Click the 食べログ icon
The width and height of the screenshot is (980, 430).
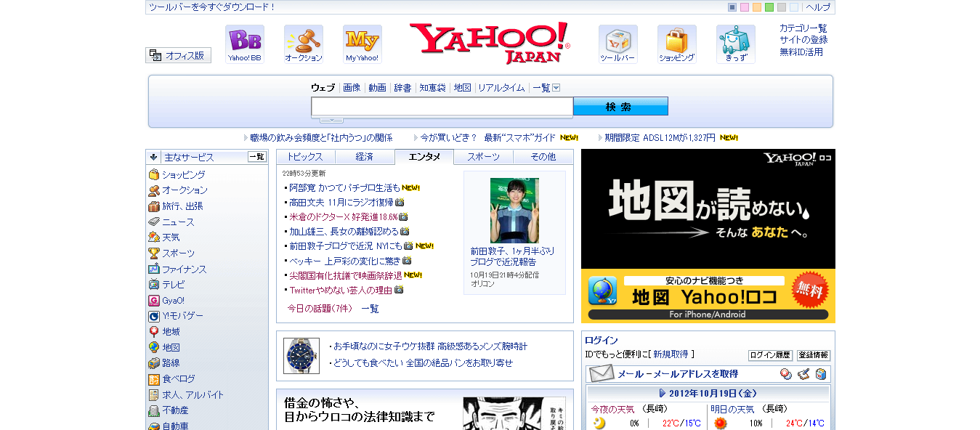[154, 379]
